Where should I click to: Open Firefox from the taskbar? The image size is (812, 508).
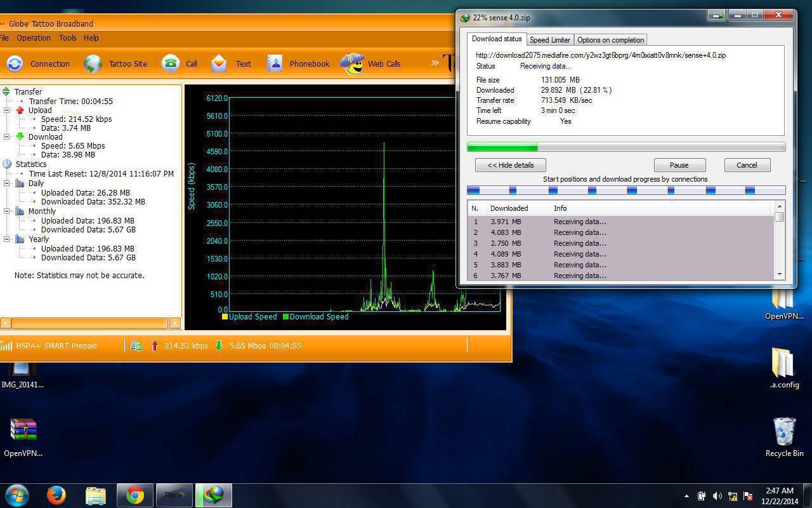(x=56, y=495)
